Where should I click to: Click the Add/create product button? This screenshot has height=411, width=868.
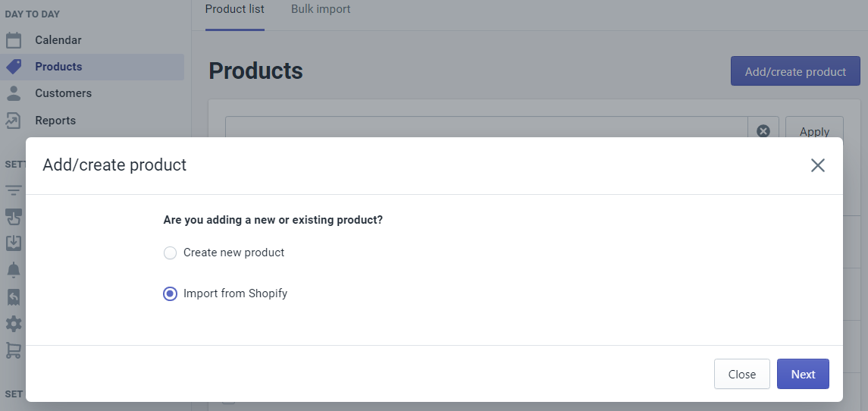click(795, 71)
